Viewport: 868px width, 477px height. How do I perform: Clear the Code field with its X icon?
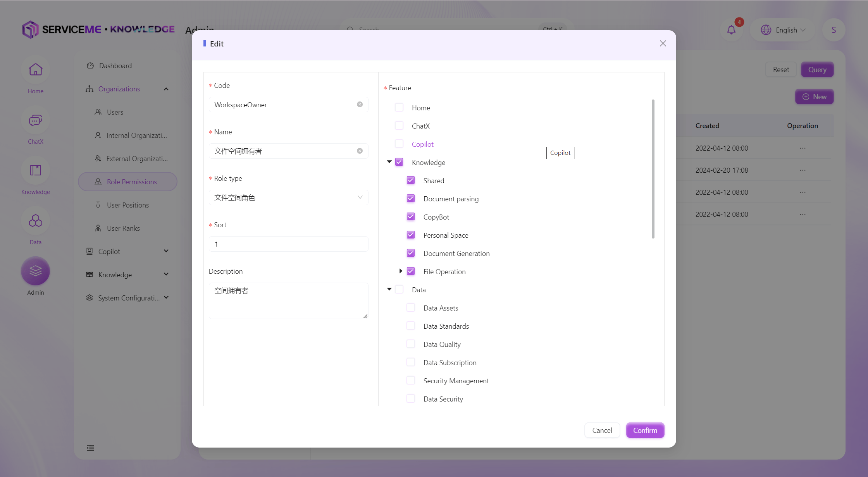click(360, 105)
